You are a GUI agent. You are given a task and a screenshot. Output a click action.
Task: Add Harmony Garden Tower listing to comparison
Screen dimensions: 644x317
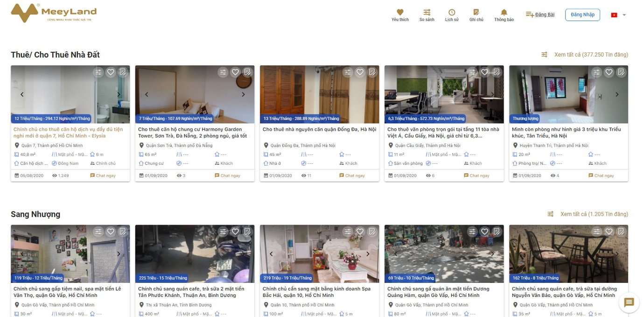223,72
